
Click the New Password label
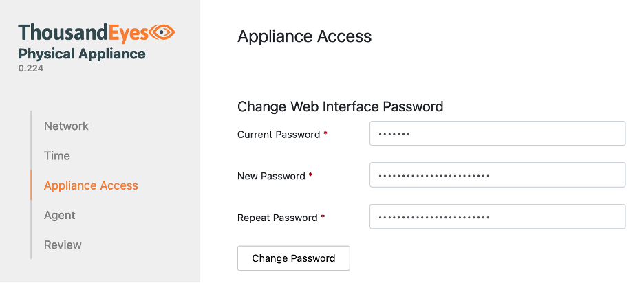pyautogui.click(x=271, y=176)
